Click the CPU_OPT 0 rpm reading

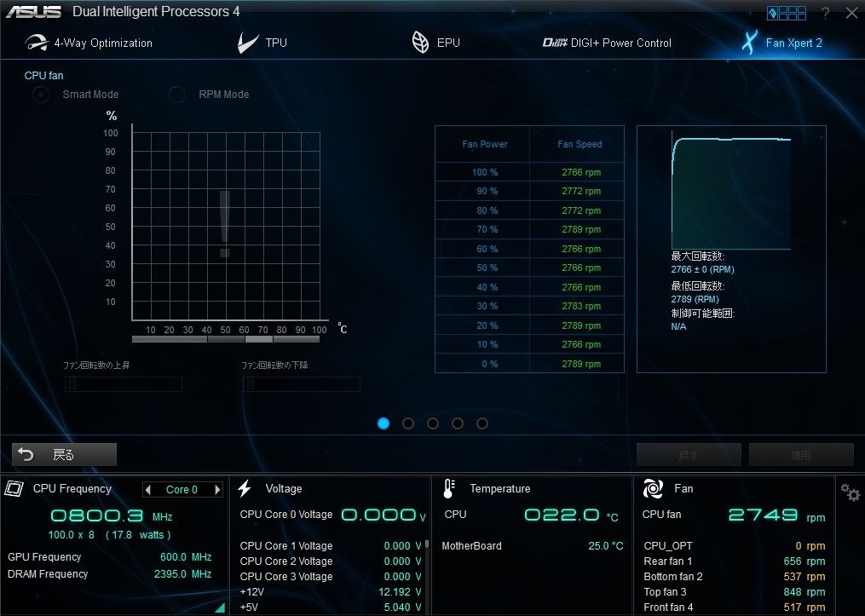tap(810, 546)
